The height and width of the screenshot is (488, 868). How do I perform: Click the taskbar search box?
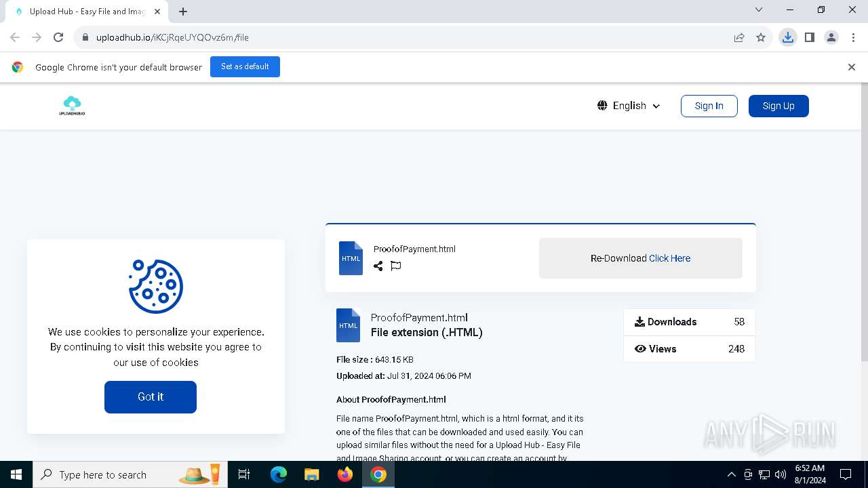click(x=131, y=474)
